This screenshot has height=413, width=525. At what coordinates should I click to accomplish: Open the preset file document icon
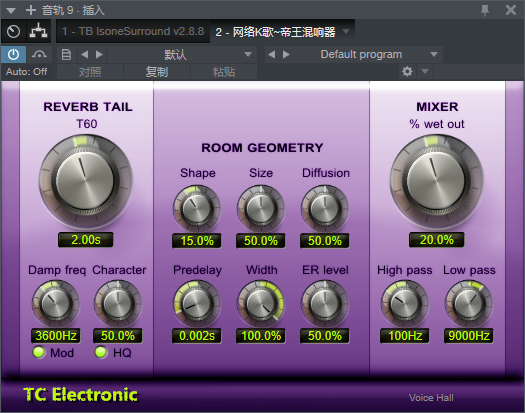click(x=66, y=54)
